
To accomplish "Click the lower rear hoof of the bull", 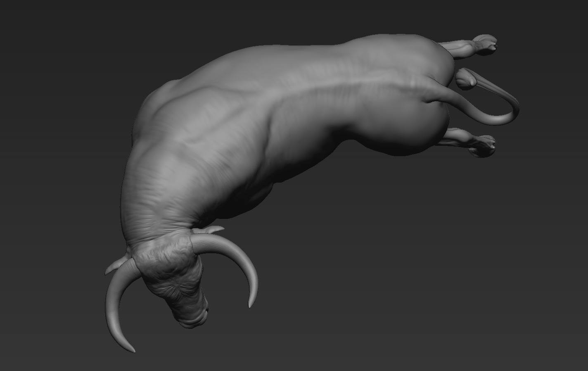I will point(482,146).
